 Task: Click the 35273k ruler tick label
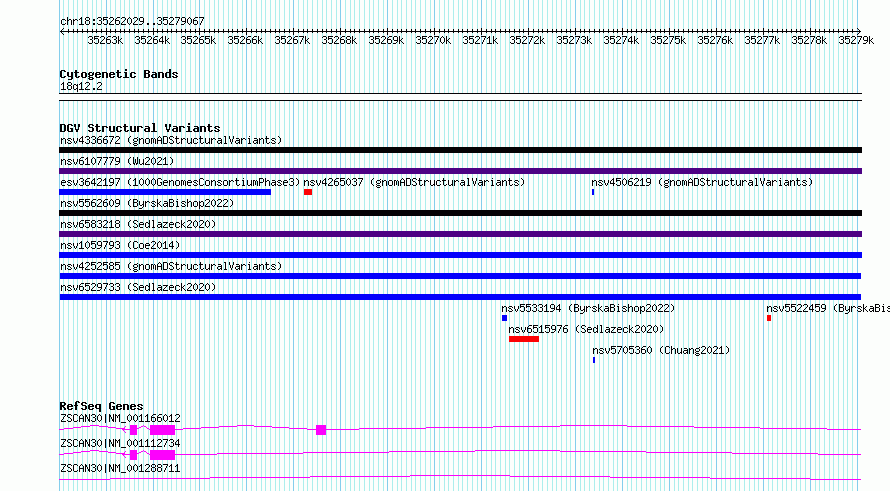point(574,40)
